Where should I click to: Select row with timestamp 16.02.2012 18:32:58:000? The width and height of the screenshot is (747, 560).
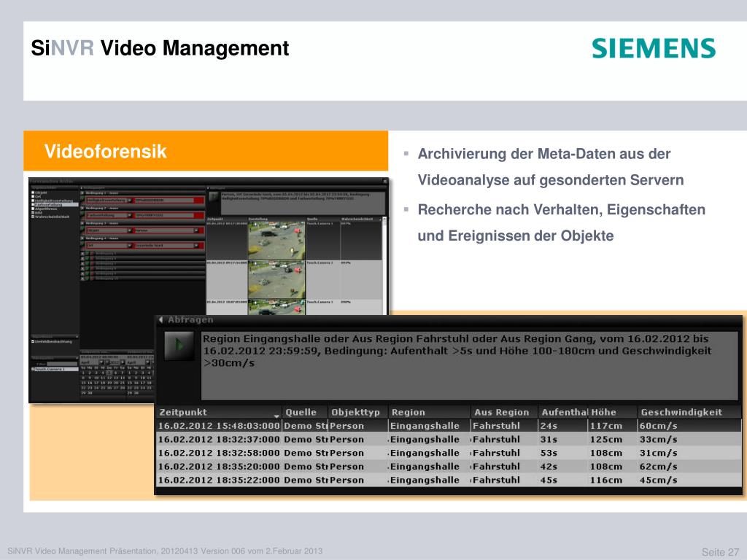click(x=449, y=453)
